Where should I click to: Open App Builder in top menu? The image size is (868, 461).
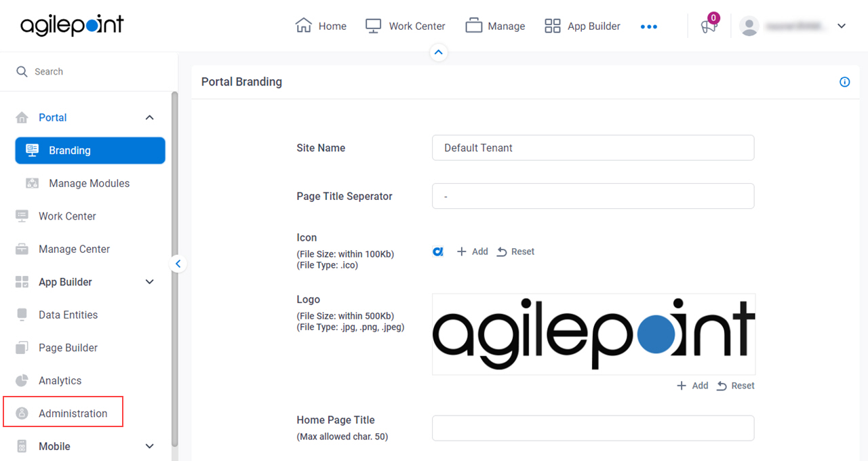(594, 26)
